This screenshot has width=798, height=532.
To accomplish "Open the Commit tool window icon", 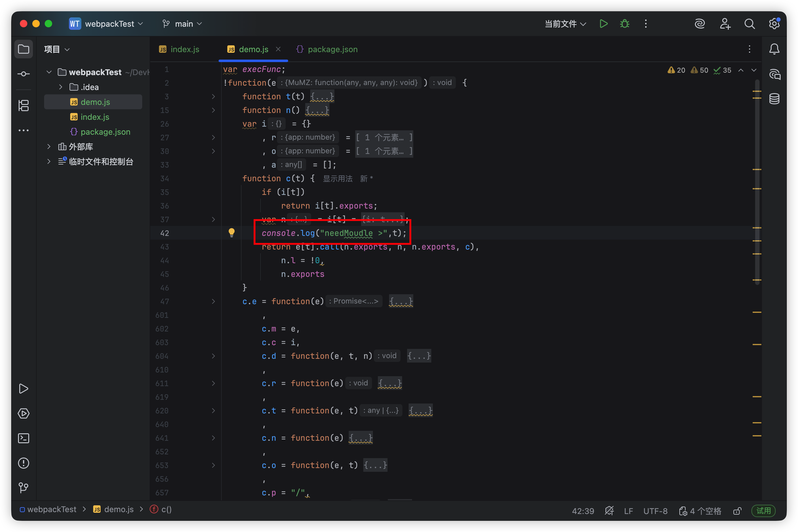I will pyautogui.click(x=23, y=74).
